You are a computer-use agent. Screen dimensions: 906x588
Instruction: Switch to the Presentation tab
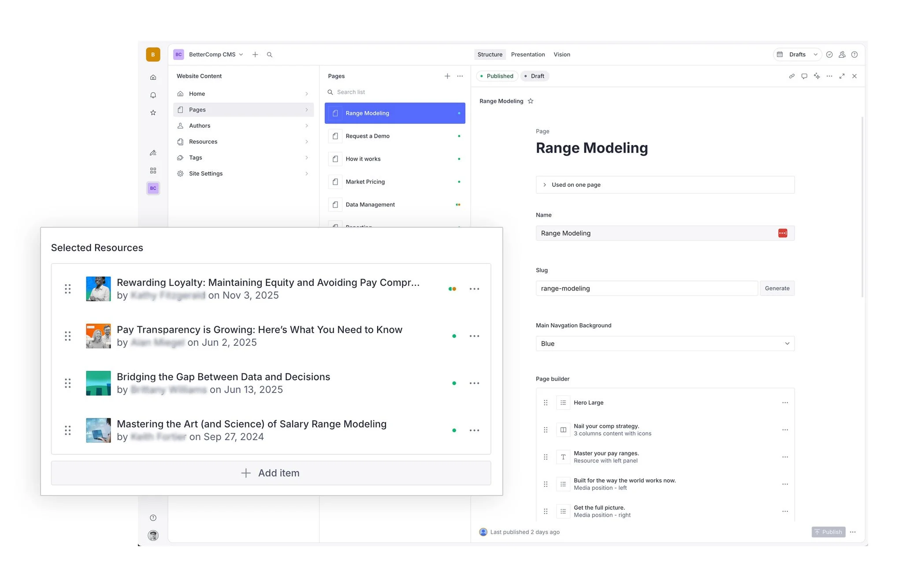(527, 55)
